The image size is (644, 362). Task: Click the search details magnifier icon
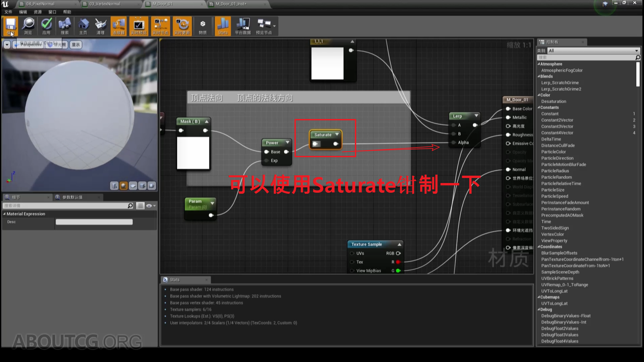[130, 205]
